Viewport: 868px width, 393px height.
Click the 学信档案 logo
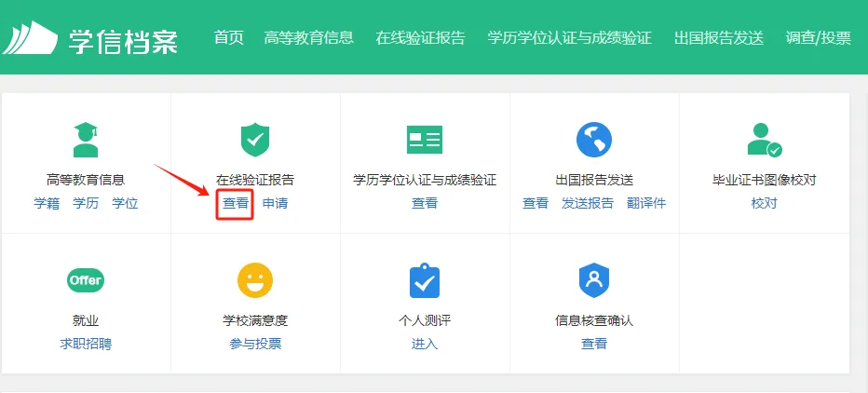point(90,38)
